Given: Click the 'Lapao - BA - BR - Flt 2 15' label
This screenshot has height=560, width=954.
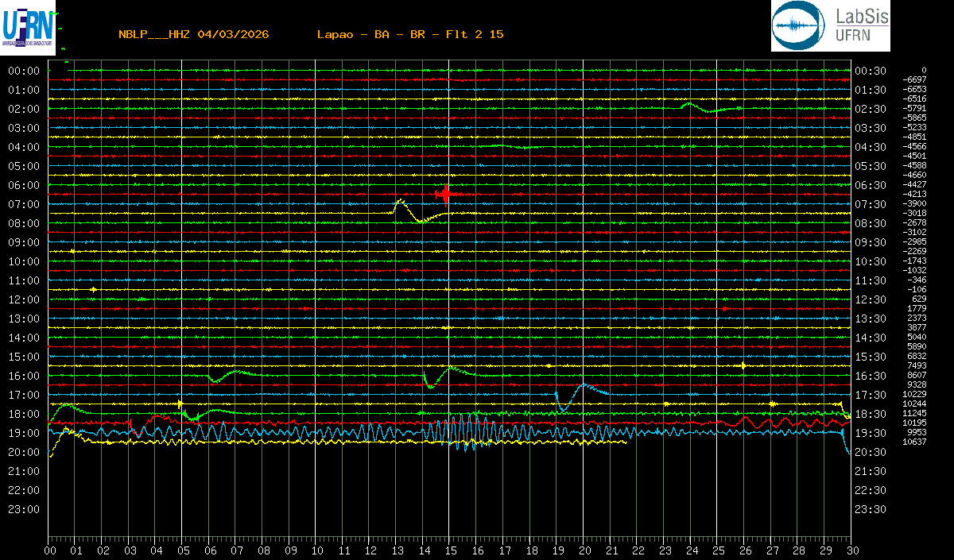Looking at the screenshot, I should [409, 34].
